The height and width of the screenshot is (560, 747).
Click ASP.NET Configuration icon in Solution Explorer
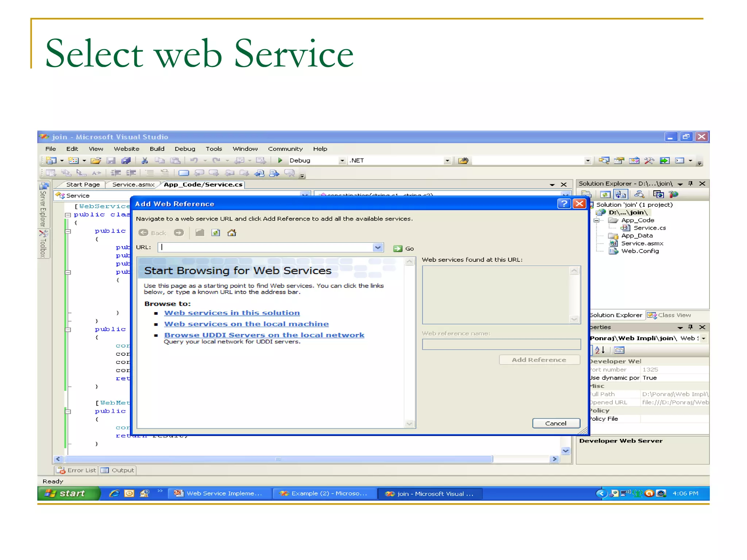(673, 194)
